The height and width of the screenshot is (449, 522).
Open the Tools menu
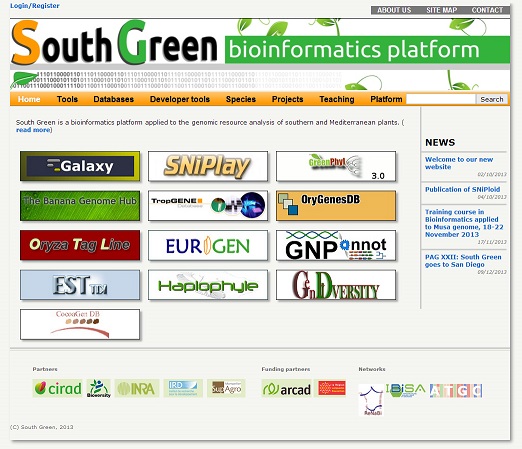tap(67, 99)
